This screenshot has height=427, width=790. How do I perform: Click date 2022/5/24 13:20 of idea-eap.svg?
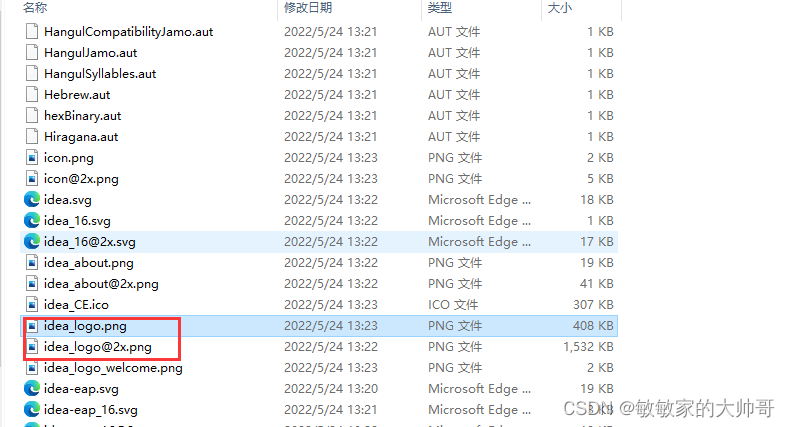tap(331, 389)
